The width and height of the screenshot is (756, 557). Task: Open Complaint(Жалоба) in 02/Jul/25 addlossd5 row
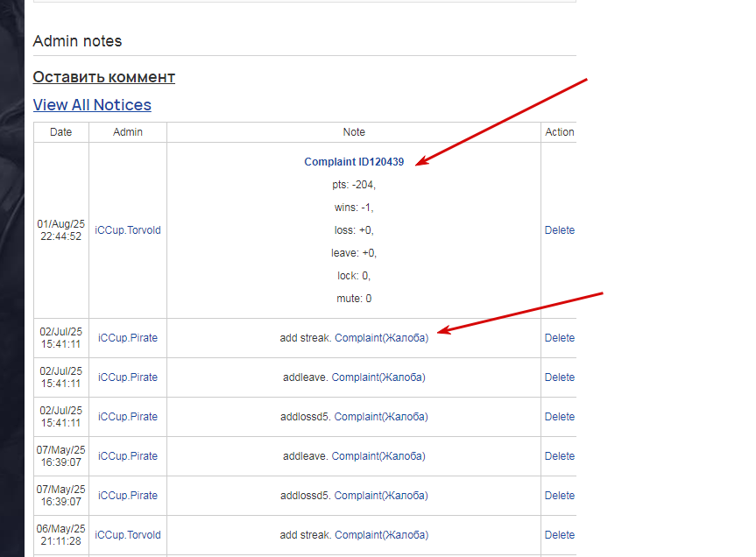381,417
